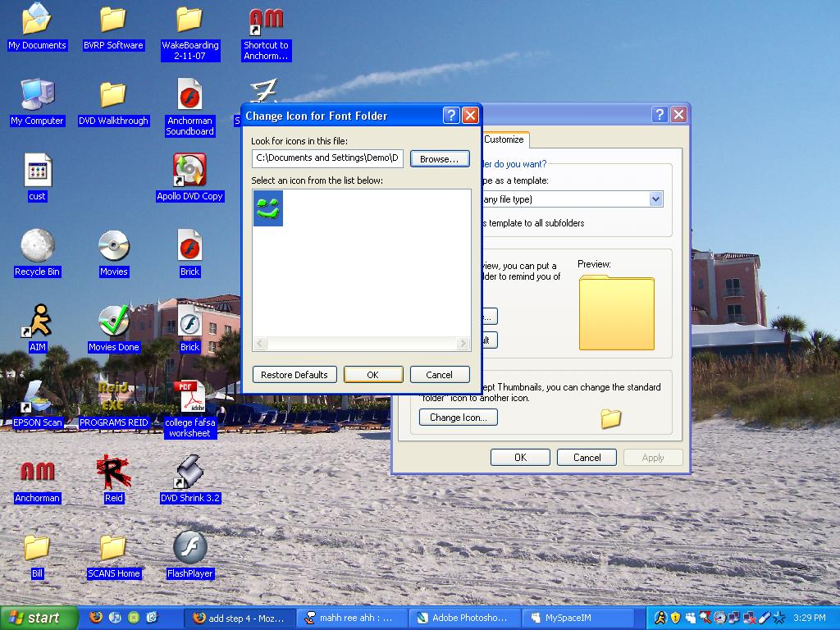This screenshot has height=630, width=840.
Task: Expand the folder template type dropdown
Action: coord(655,199)
